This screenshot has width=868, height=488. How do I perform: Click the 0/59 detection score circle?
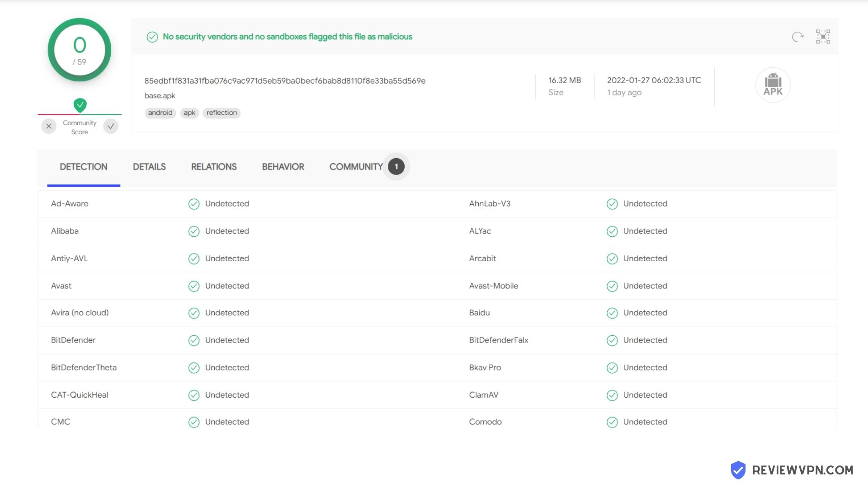80,50
